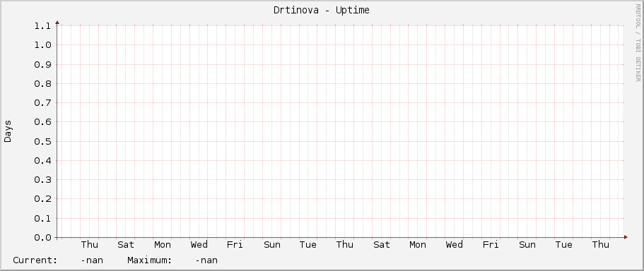Click the 0.4 y-axis value
Screen dimensions: 644x271
[42, 160]
